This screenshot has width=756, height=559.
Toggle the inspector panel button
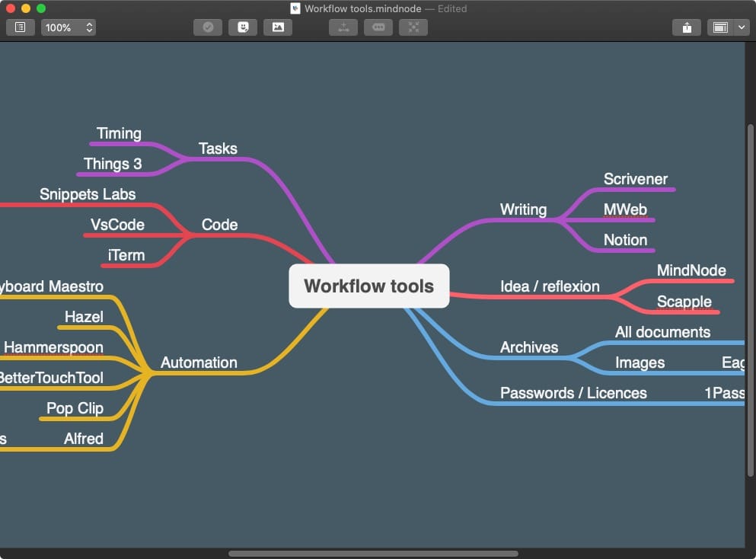pyautogui.click(x=720, y=27)
